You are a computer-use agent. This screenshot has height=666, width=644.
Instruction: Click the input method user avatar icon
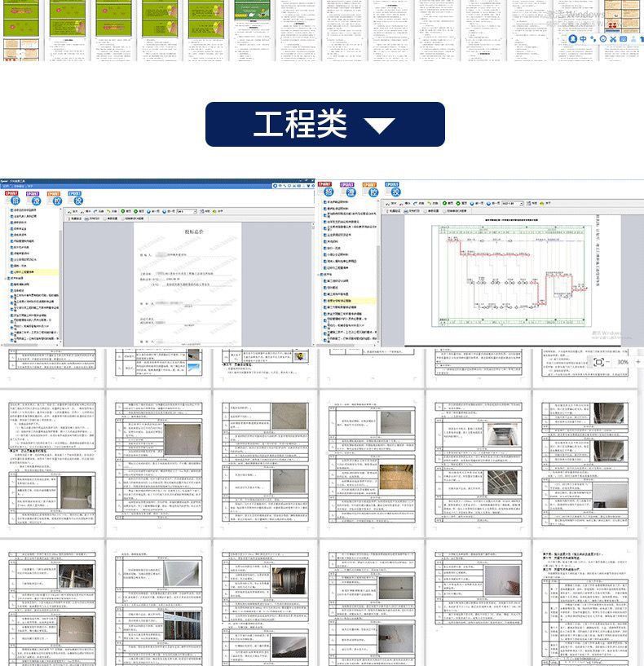click(572, 39)
